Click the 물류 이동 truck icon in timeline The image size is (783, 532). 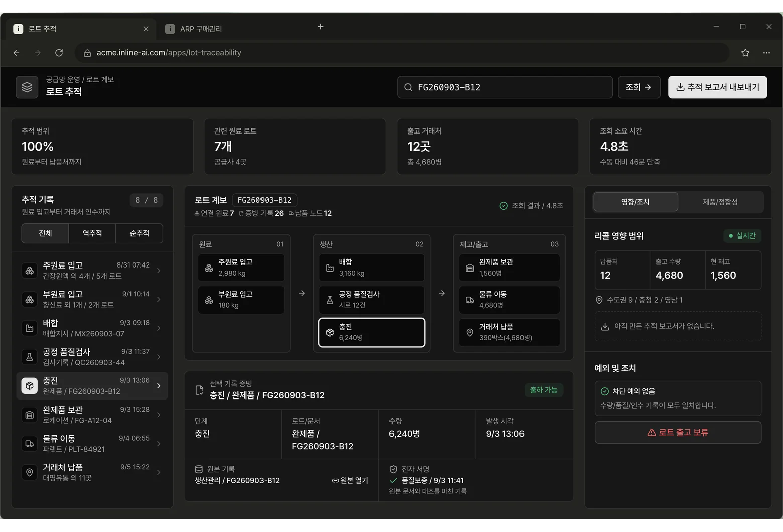tap(30, 444)
